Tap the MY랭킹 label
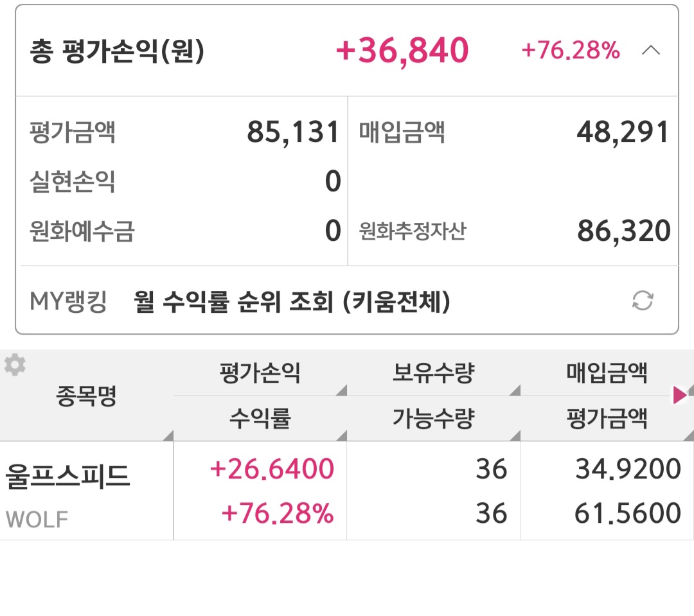 [x=68, y=301]
